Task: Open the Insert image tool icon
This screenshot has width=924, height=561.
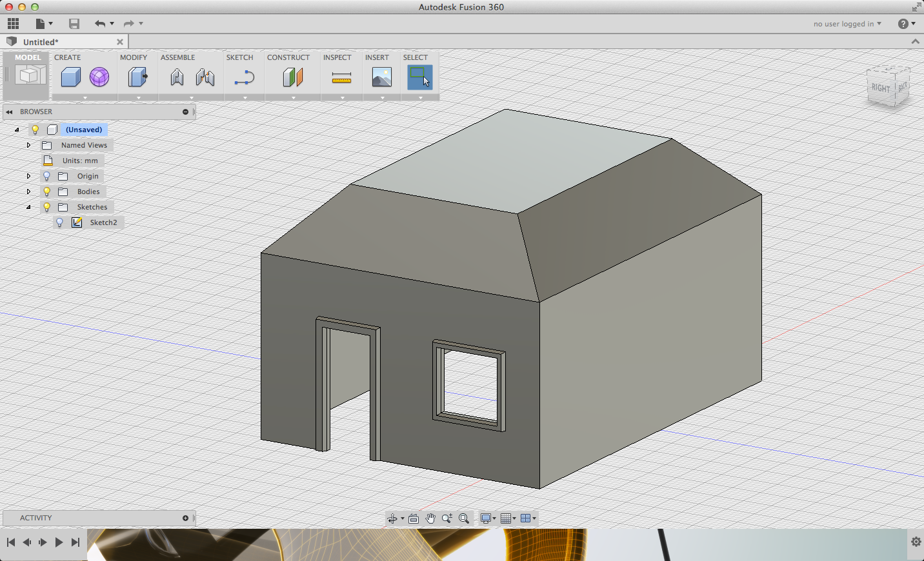Action: tap(381, 77)
